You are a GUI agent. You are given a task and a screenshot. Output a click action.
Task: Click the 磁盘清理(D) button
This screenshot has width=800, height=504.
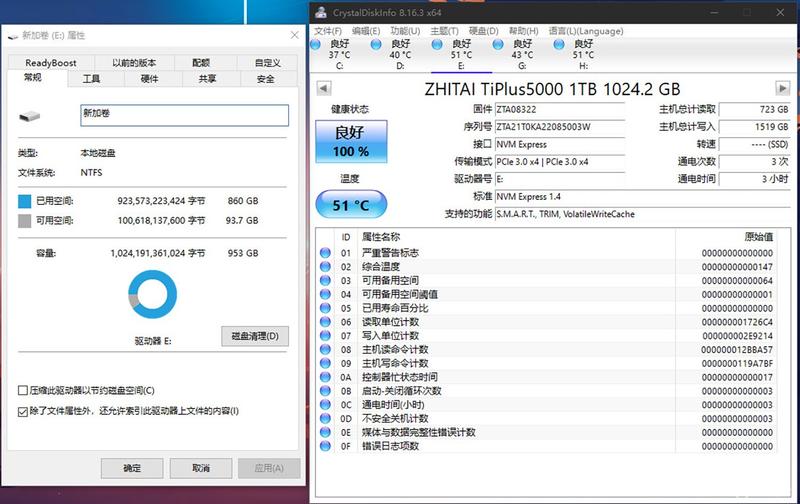pyautogui.click(x=255, y=336)
